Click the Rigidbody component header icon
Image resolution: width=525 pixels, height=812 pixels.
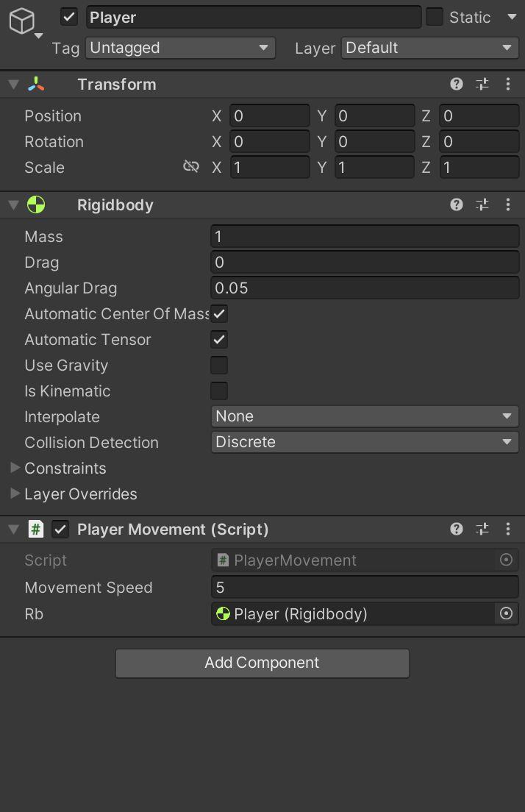coord(36,204)
